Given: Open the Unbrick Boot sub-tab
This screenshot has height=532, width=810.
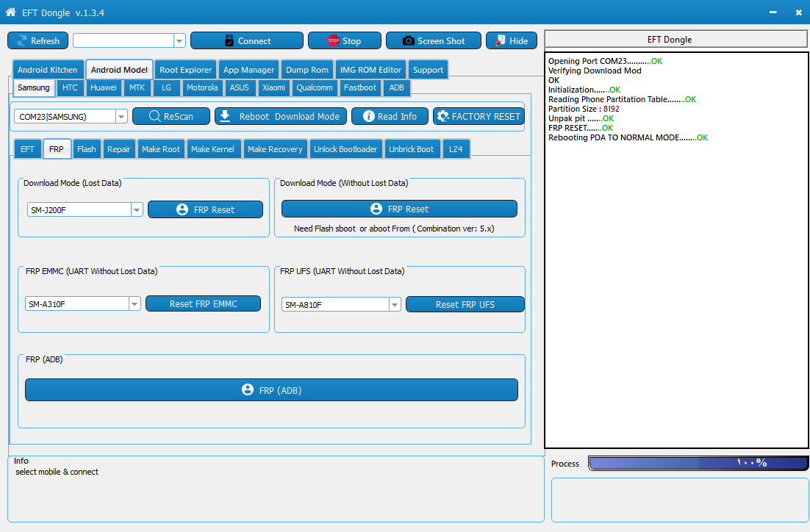Looking at the screenshot, I should (x=411, y=149).
